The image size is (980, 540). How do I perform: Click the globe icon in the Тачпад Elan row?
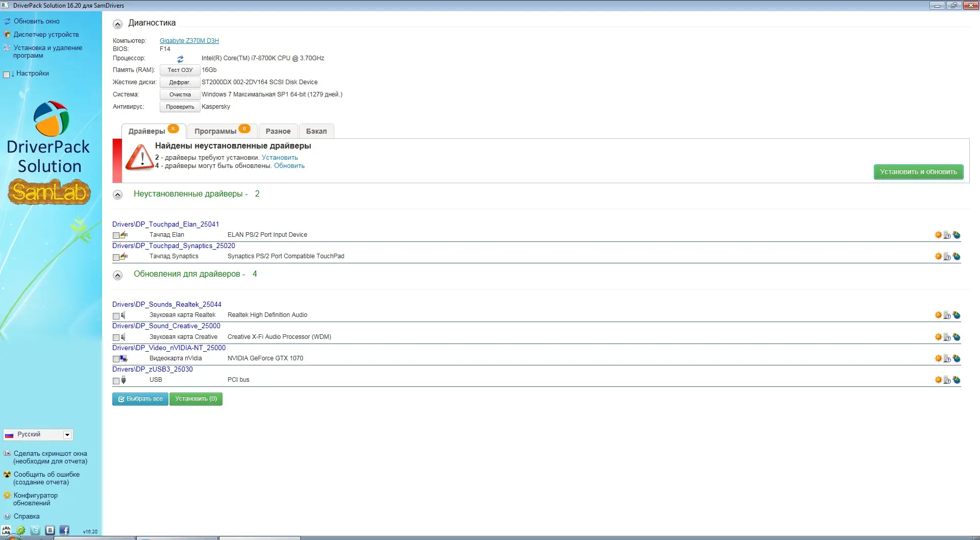(957, 235)
